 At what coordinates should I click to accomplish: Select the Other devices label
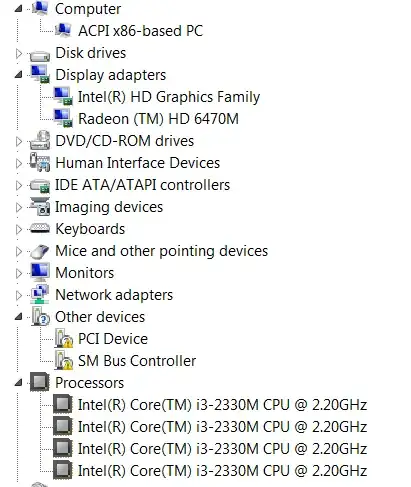click(x=100, y=317)
